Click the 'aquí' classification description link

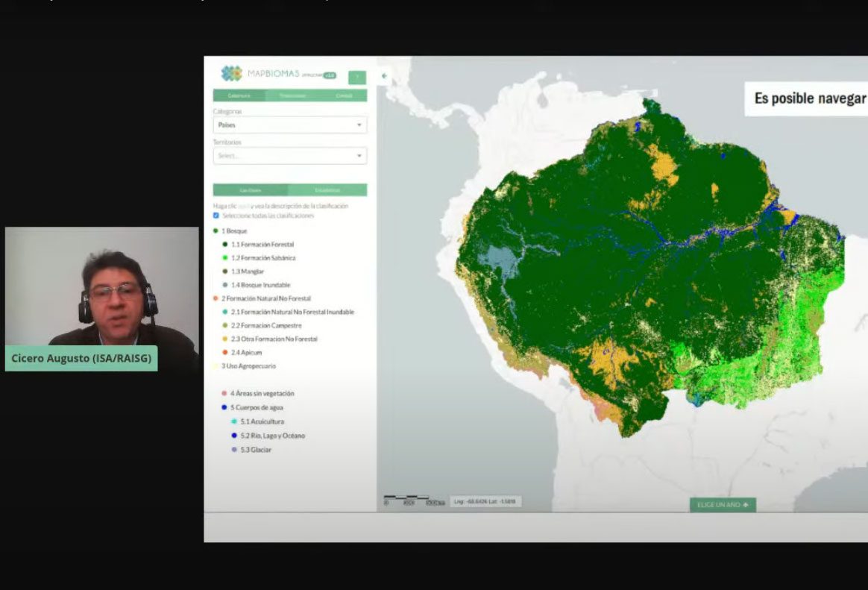[243, 206]
